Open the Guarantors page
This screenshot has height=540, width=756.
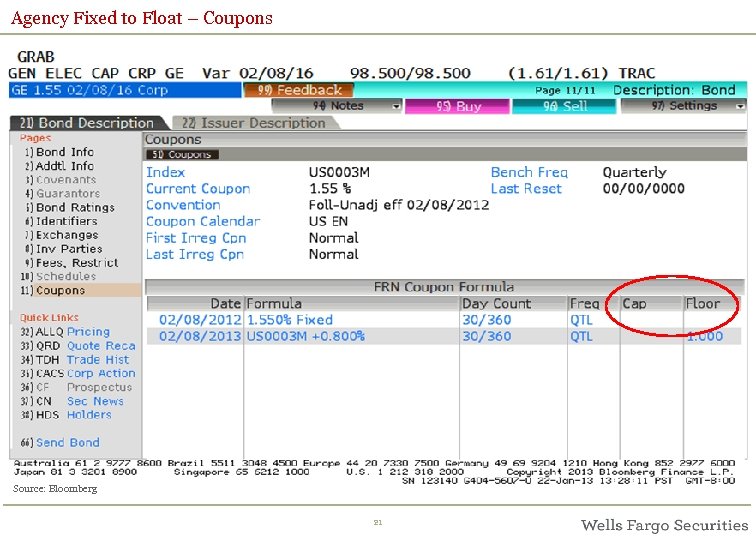click(62, 194)
